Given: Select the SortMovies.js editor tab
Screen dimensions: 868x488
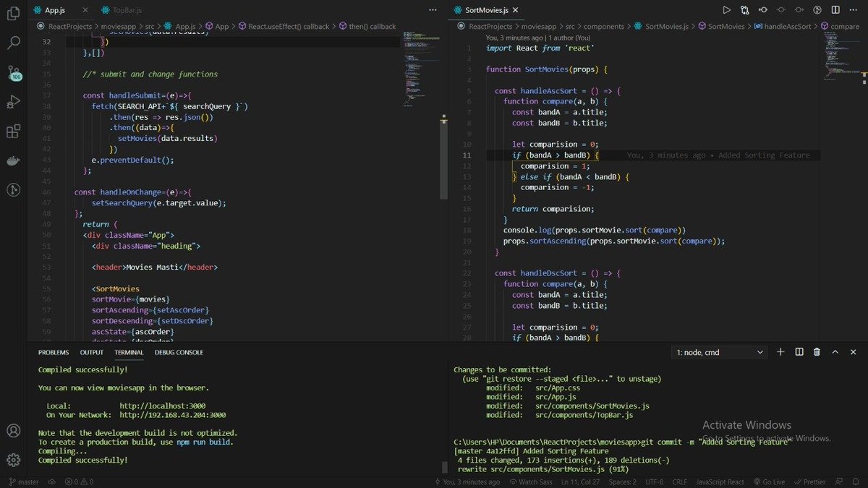Looking at the screenshot, I should tap(487, 10).
